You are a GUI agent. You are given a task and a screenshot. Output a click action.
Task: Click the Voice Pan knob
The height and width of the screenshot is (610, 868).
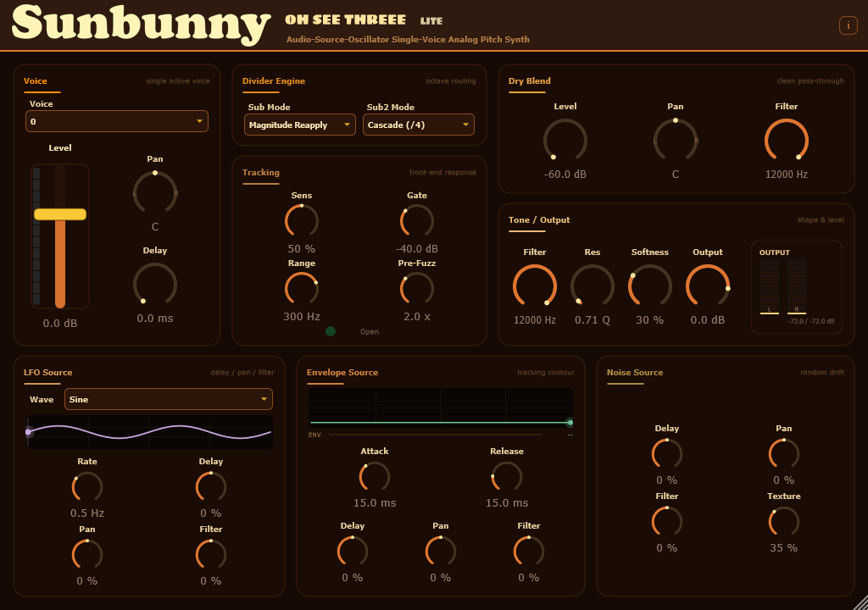click(x=155, y=192)
